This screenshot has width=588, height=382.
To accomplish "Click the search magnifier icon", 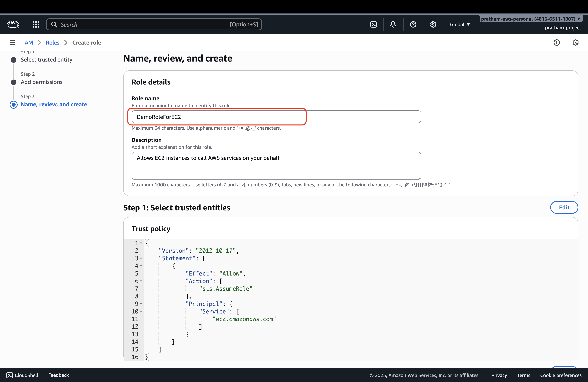I will [x=54, y=24].
